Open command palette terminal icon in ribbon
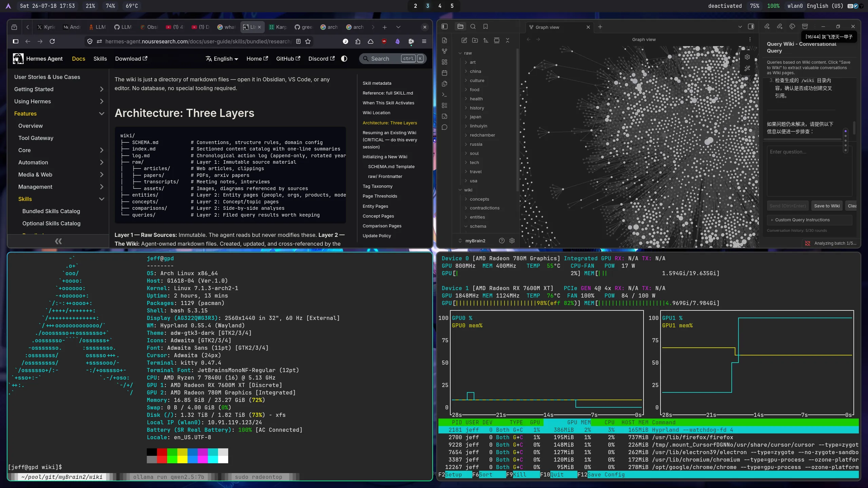 click(x=445, y=95)
